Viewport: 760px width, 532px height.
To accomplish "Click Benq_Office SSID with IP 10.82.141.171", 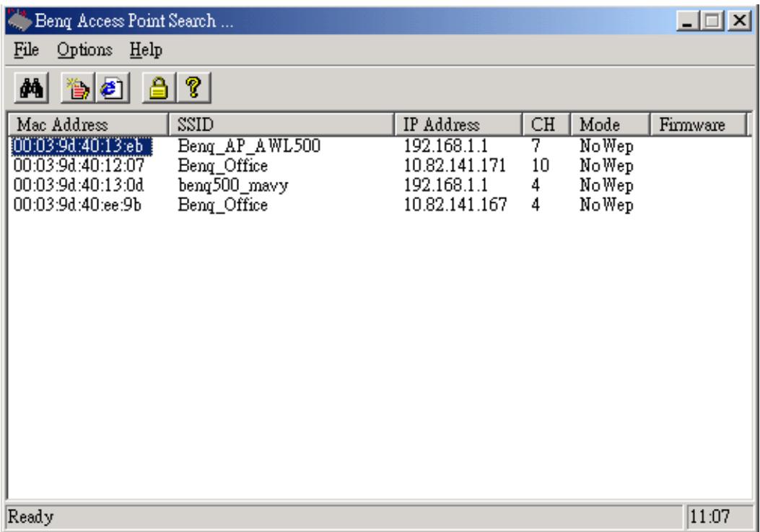I will coord(222,166).
